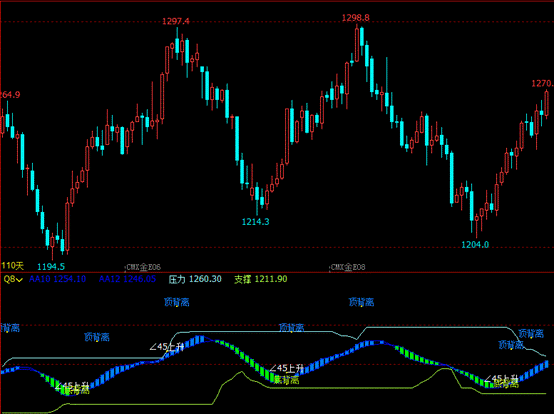Click the AA10 1254.10 indicator value
Image resolution: width=554 pixels, height=414 pixels.
coord(57,279)
